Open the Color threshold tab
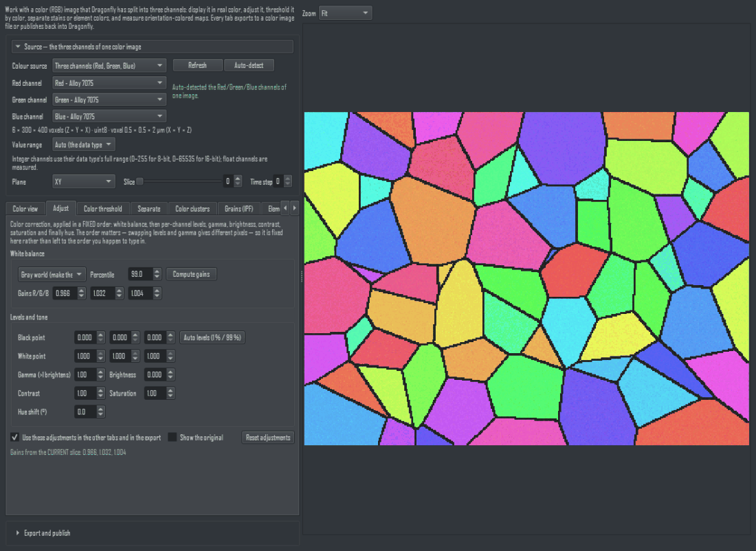 click(102, 209)
